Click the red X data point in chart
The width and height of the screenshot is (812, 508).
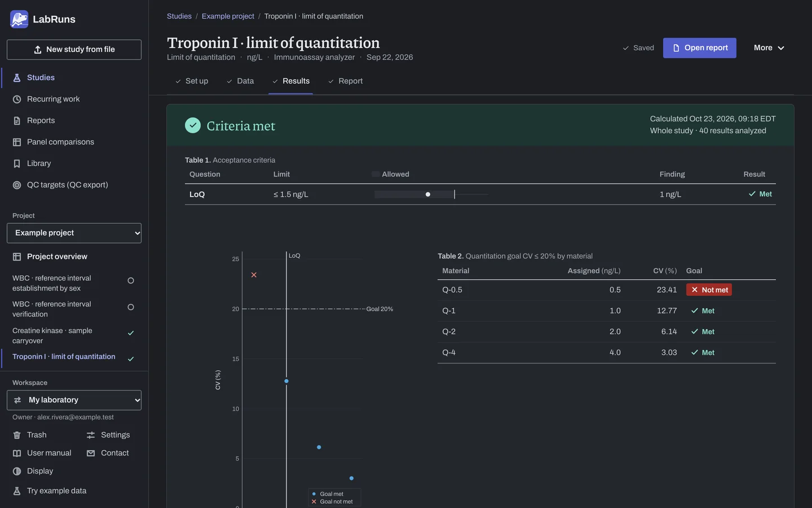click(254, 275)
